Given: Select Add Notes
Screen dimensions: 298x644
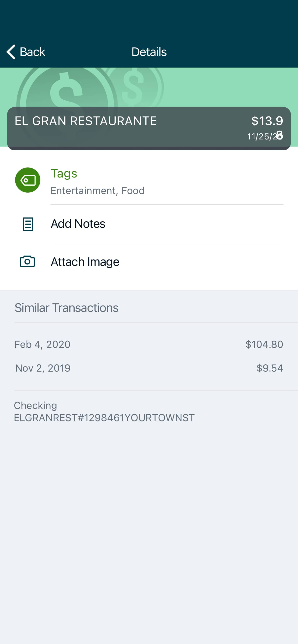Looking at the screenshot, I should coord(78,224).
